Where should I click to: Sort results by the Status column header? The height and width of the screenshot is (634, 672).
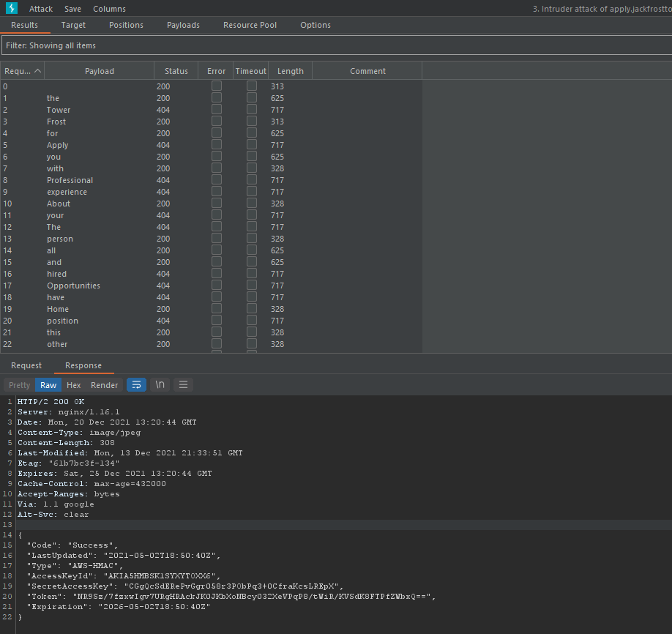click(x=176, y=71)
